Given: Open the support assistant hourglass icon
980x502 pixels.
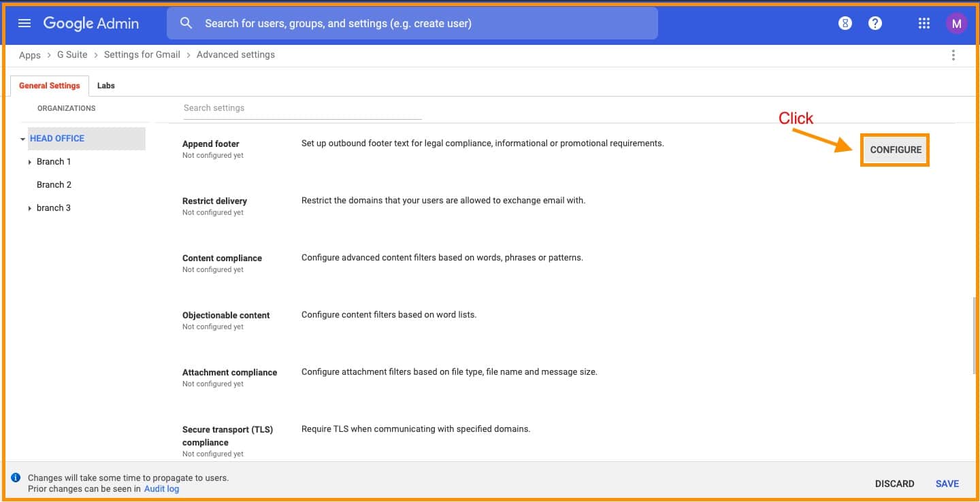Looking at the screenshot, I should [845, 23].
